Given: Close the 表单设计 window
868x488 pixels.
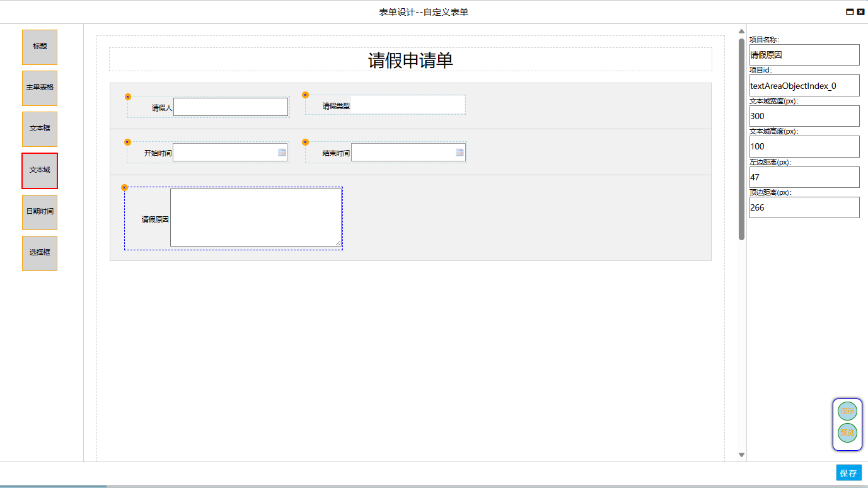Looking at the screenshot, I should click(860, 12).
